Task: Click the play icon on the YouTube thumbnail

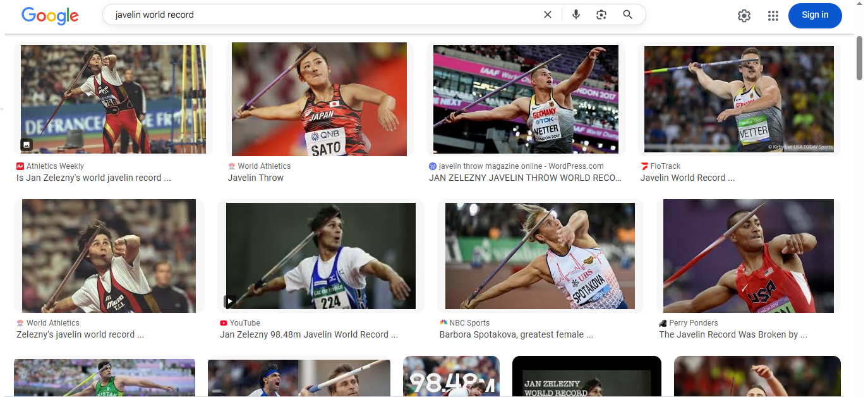Action: pos(230,302)
